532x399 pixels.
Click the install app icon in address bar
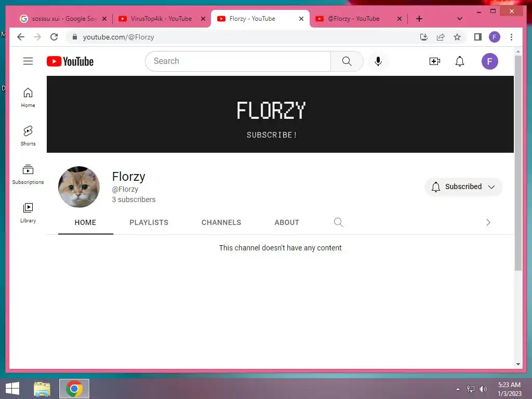(x=424, y=37)
